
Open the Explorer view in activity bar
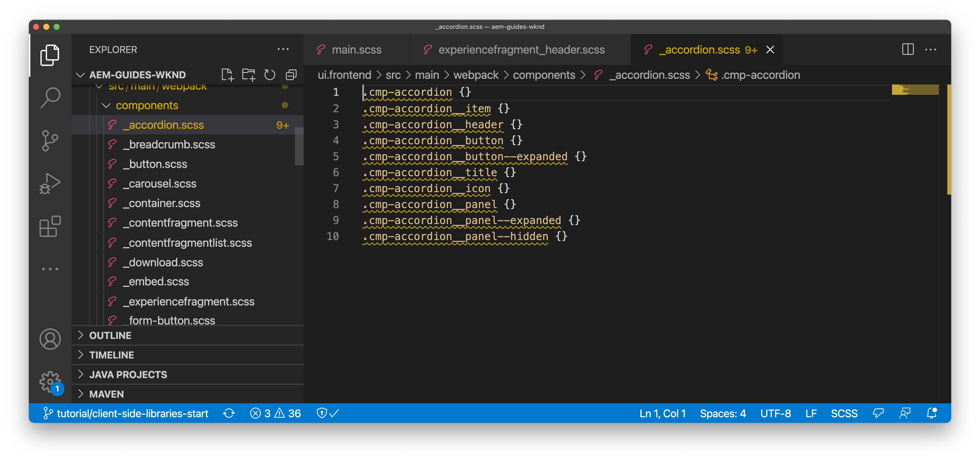click(x=50, y=56)
